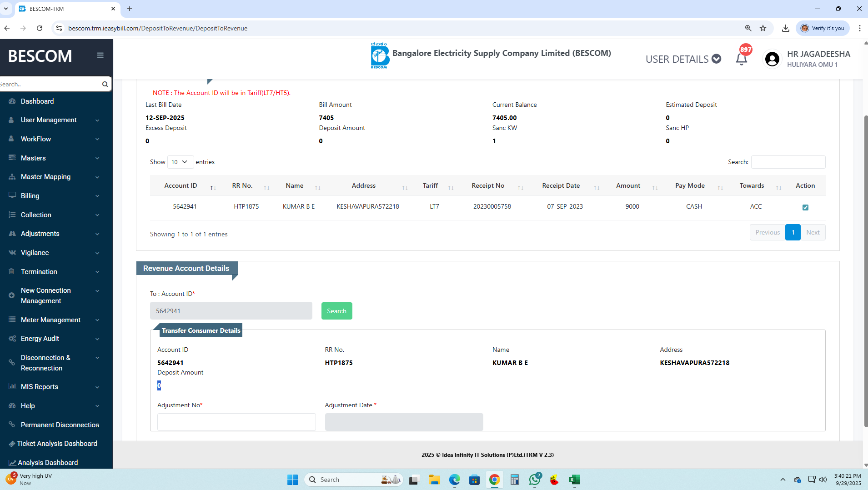Click the BESCOM logo in header
The image size is (868, 490).
pyautogui.click(x=379, y=56)
